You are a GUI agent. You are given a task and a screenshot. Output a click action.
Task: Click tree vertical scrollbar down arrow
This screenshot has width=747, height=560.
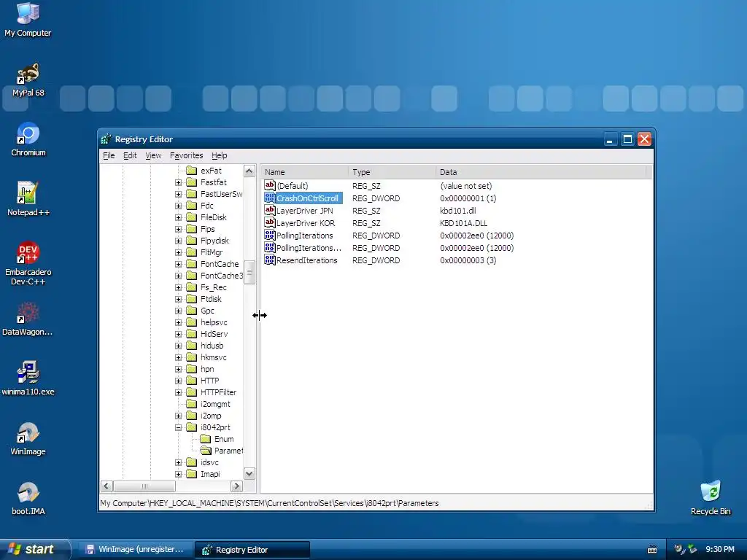click(x=249, y=474)
